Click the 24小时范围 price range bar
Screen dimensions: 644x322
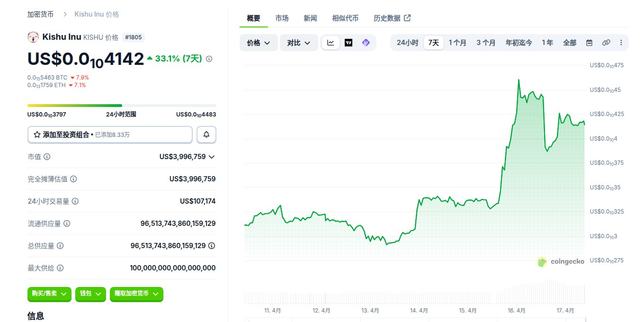click(122, 105)
